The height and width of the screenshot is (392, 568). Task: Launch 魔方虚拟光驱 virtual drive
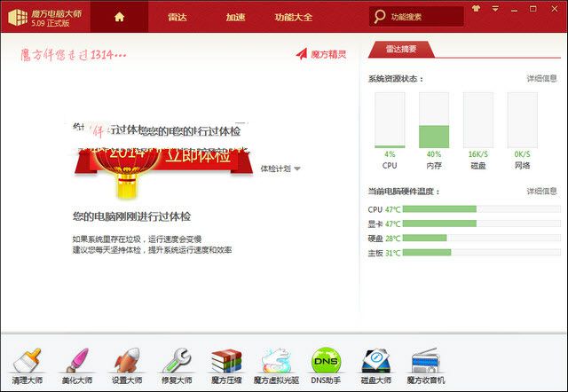[276, 365]
